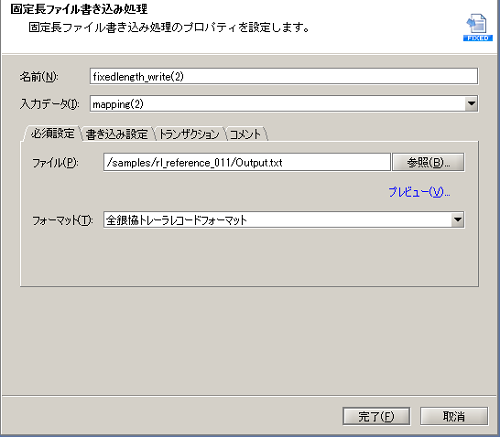This screenshot has height=437, width=500.
Task: Click the フォーマット(T) label
Action: point(62,220)
